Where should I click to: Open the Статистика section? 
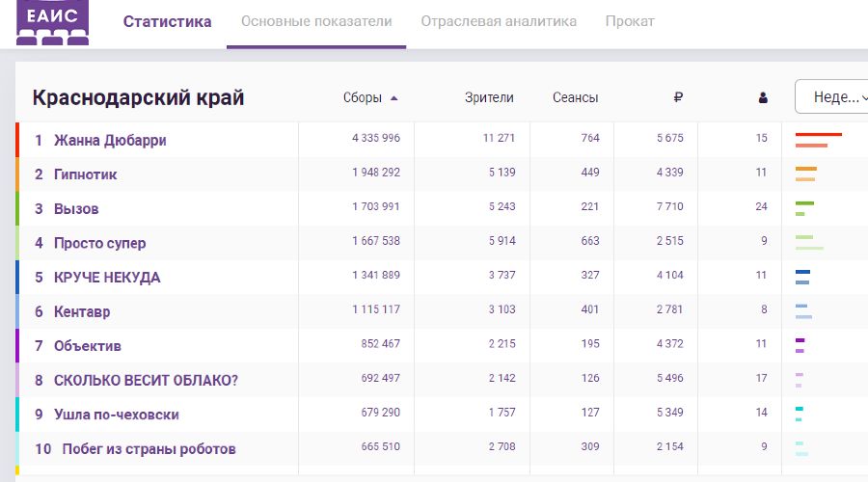[x=167, y=21]
